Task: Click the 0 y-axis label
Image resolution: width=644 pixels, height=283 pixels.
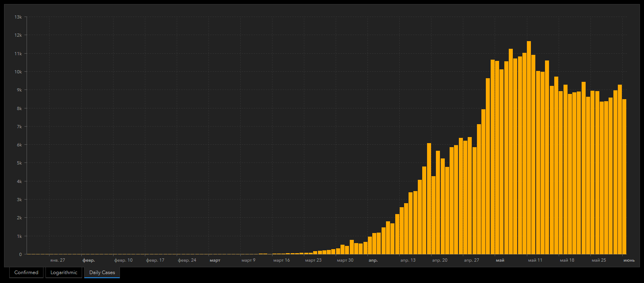Action: pos(21,254)
